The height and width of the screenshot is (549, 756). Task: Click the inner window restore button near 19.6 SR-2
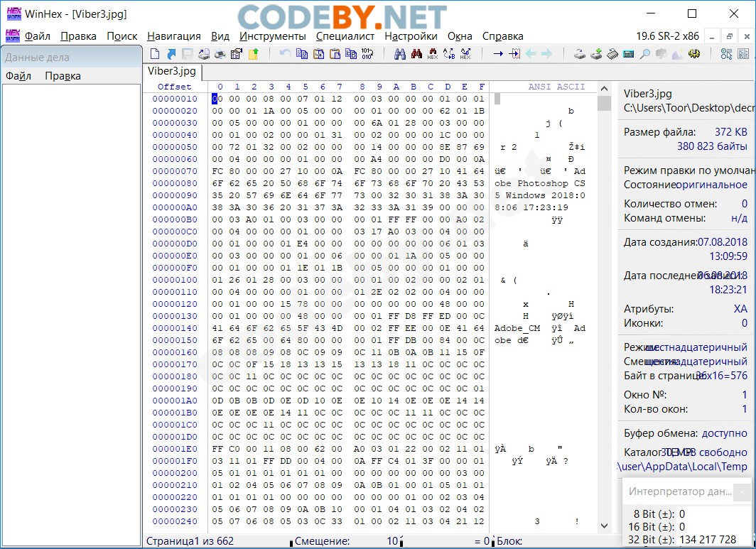(x=730, y=37)
